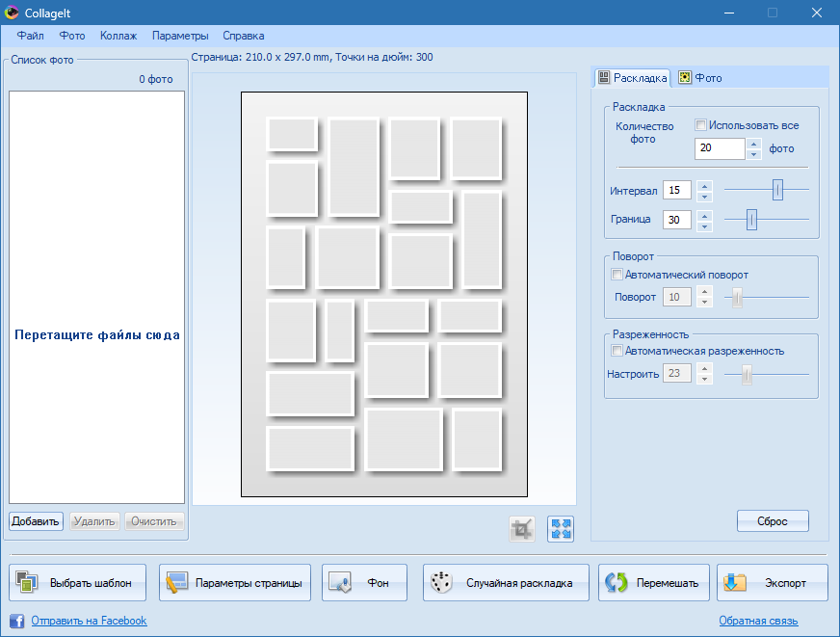Open the Коллаж menu
Viewport: 840px width, 637px height.
[x=118, y=36]
